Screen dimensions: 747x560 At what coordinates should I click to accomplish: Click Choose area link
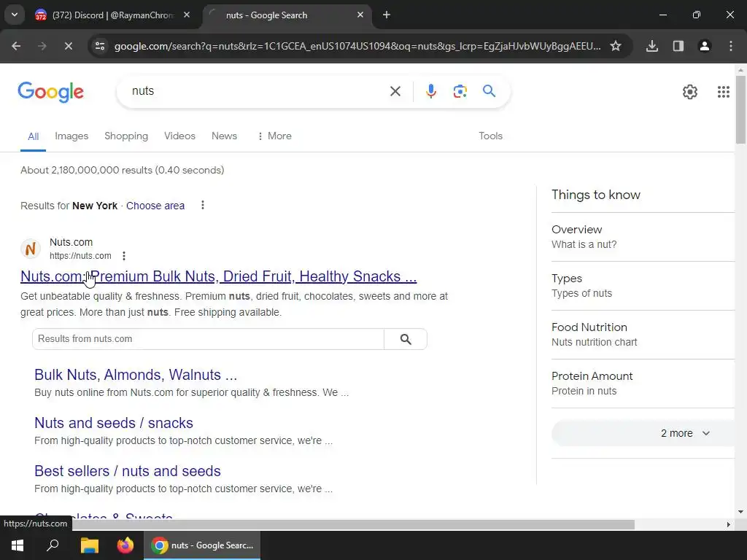click(x=155, y=206)
